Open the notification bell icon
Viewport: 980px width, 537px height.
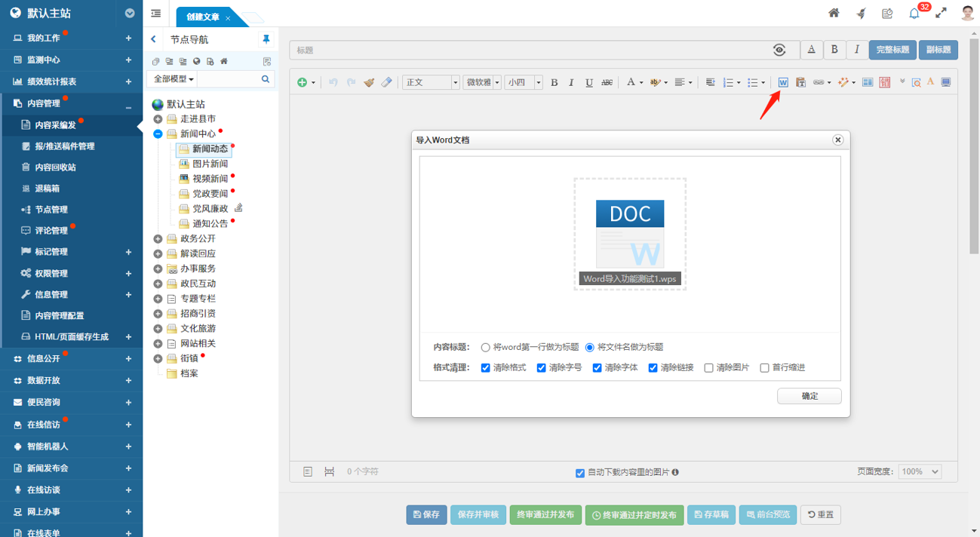pyautogui.click(x=914, y=14)
